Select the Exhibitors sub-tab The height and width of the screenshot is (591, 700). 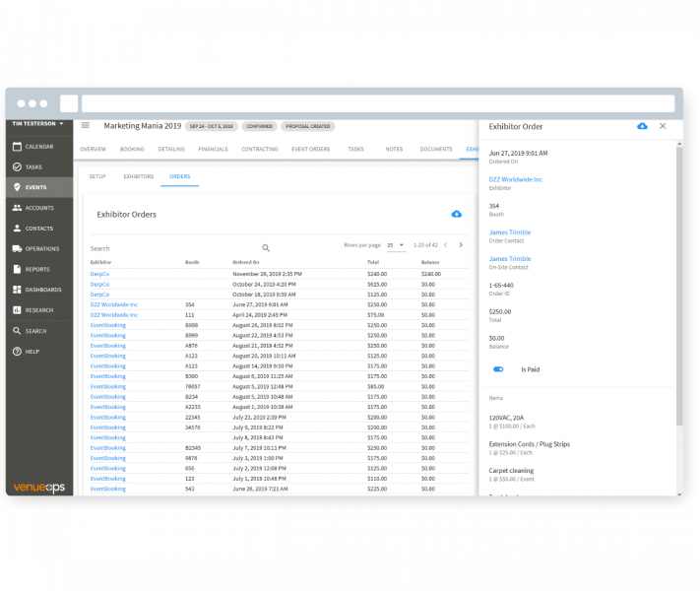[138, 176]
